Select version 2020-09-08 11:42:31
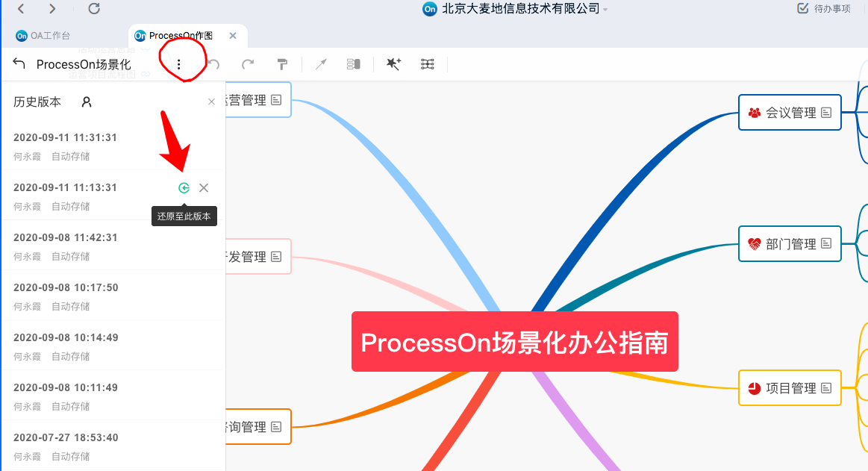This screenshot has height=471, width=868. click(113, 245)
